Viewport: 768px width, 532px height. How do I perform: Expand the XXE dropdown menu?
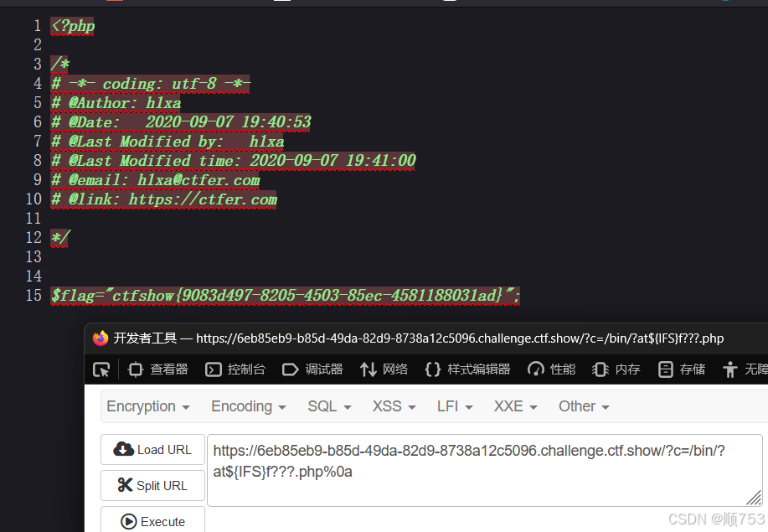click(x=515, y=406)
